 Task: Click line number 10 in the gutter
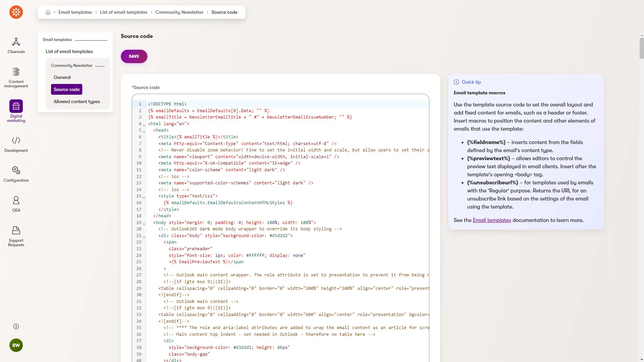pos(139,163)
